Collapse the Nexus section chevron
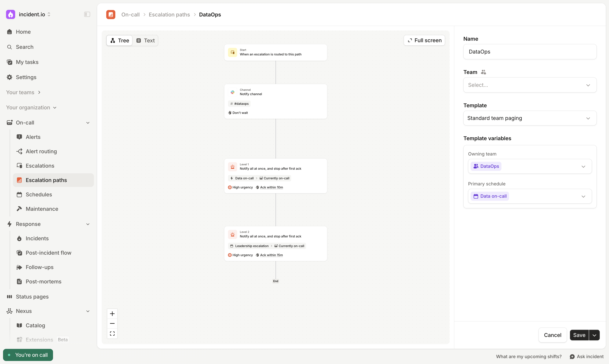 pyautogui.click(x=88, y=311)
